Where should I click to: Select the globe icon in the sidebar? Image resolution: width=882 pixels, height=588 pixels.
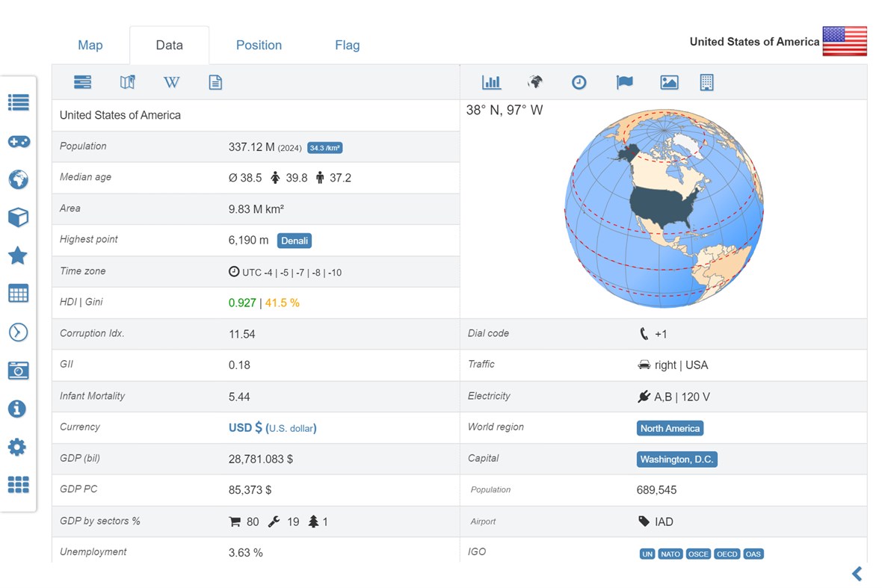18,179
